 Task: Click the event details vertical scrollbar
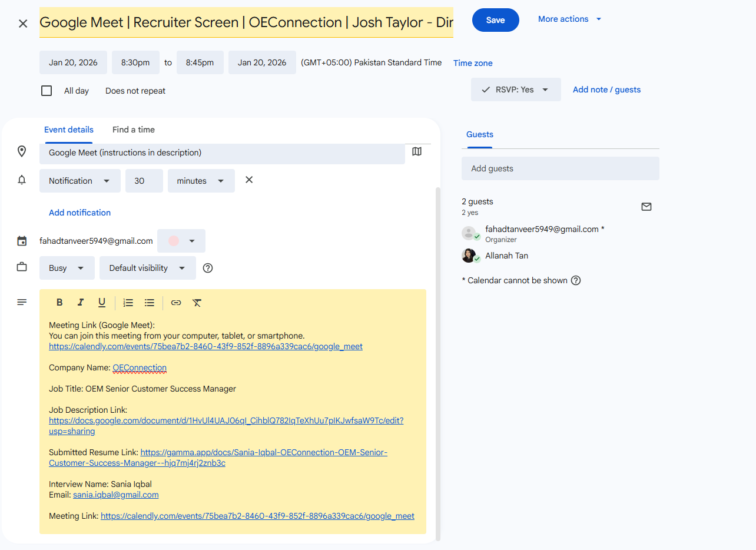(x=437, y=363)
